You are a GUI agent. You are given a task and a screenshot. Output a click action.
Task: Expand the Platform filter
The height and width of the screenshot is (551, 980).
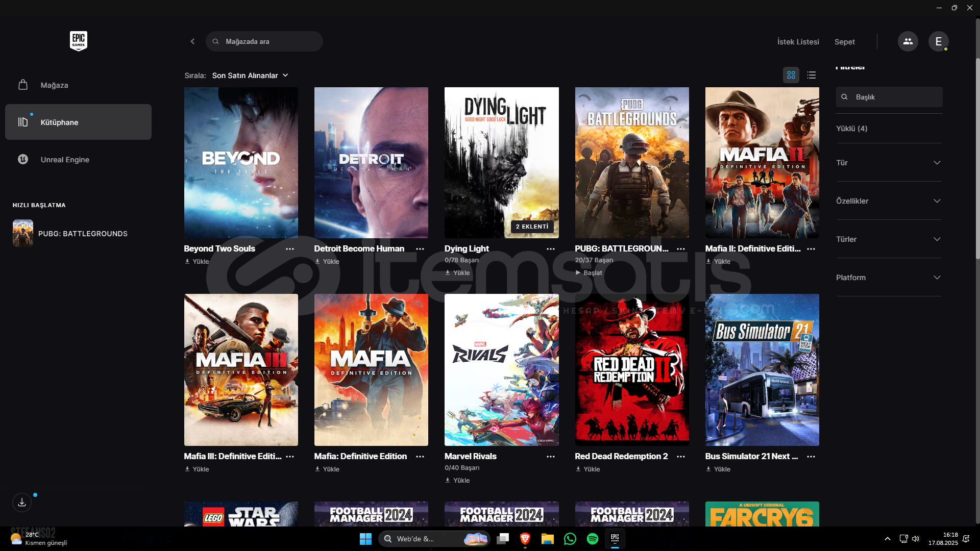[889, 278]
